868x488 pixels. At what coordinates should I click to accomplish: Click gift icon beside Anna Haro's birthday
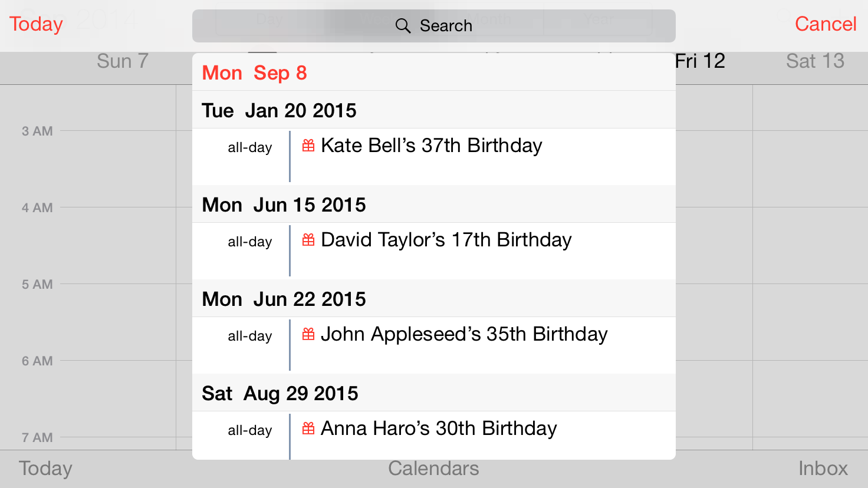(308, 428)
